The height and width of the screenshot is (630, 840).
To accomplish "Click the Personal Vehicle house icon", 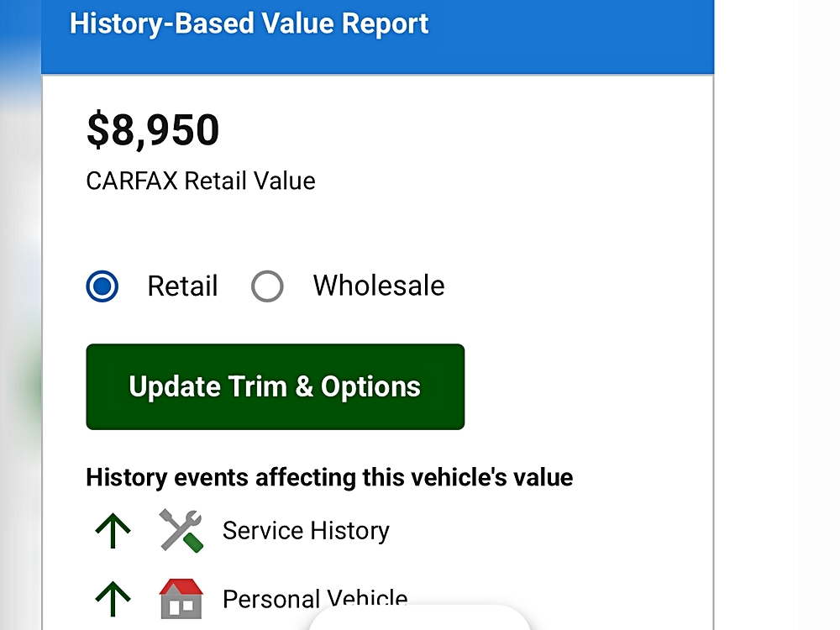I will pos(181,599).
